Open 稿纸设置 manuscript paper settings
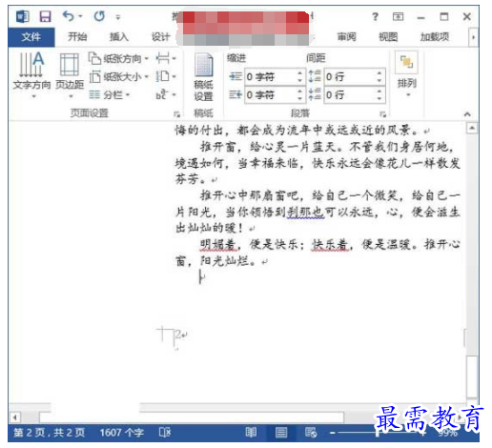Screen dimensions: 492x448 [x=203, y=77]
